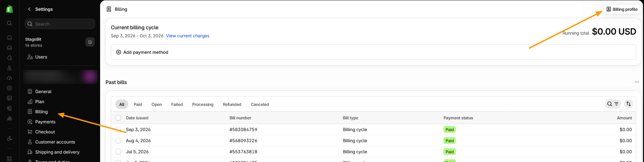Click the sort bills arrows icon
This screenshot has width=644, height=162.
click(629, 104)
